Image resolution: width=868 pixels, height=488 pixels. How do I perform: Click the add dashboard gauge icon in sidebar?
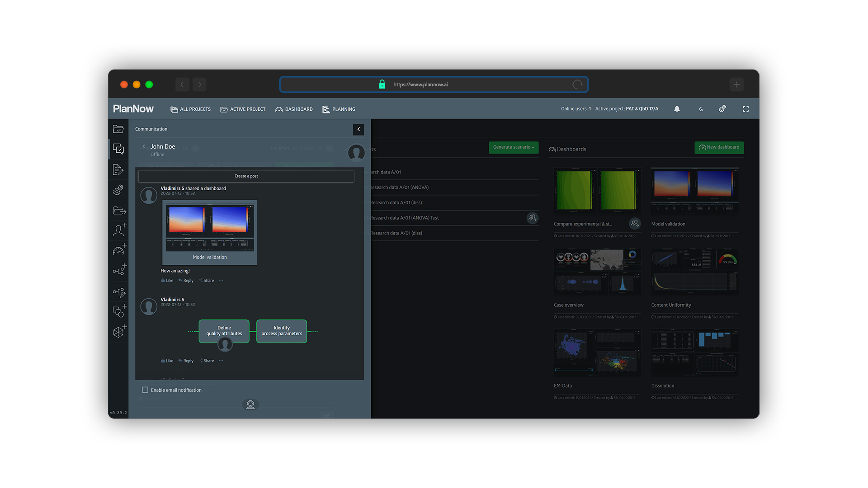119,250
